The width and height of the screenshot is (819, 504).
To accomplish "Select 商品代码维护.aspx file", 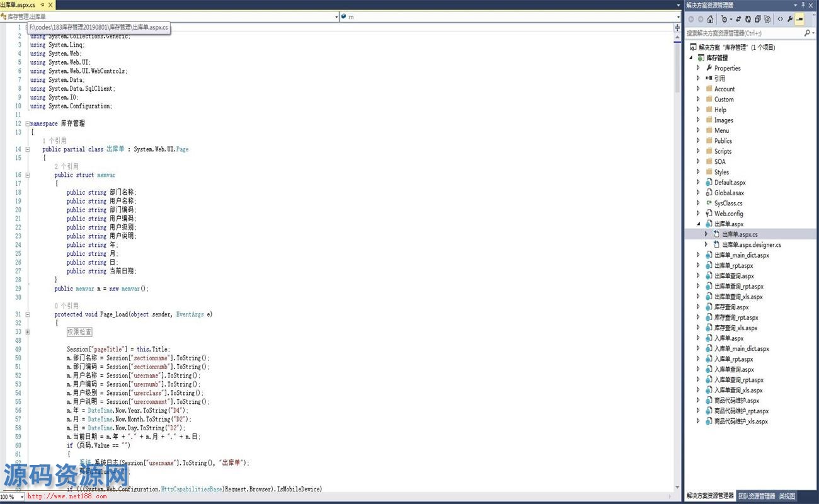I will (736, 401).
